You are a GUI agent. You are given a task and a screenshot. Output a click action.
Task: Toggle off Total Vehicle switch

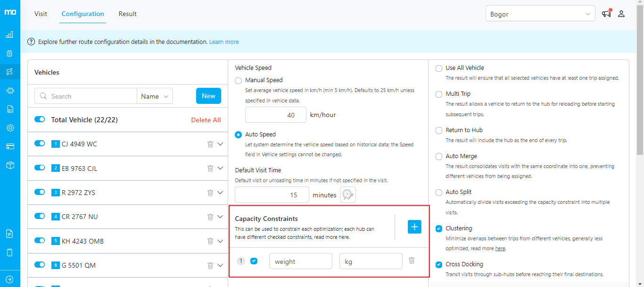pyautogui.click(x=40, y=119)
